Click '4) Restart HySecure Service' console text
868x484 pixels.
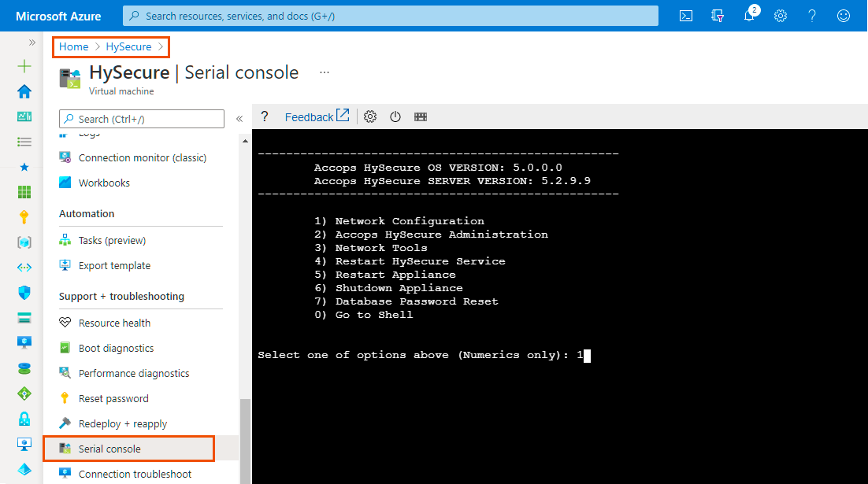[410, 261]
